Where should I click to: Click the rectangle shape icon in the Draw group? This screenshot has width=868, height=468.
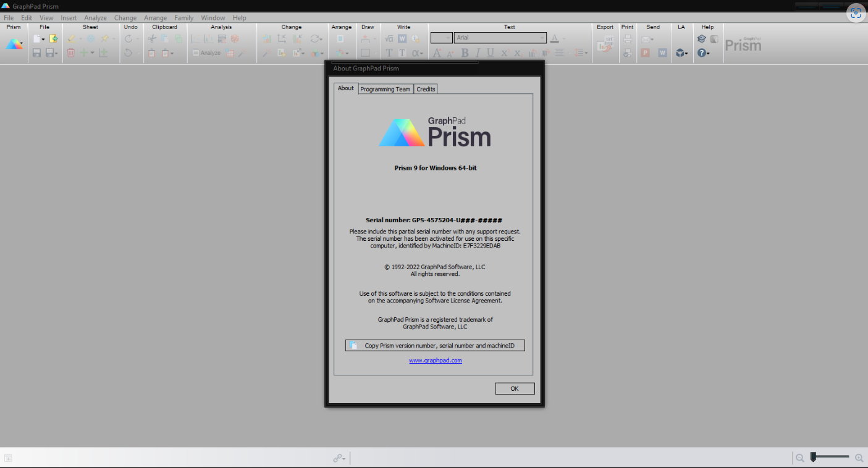365,53
